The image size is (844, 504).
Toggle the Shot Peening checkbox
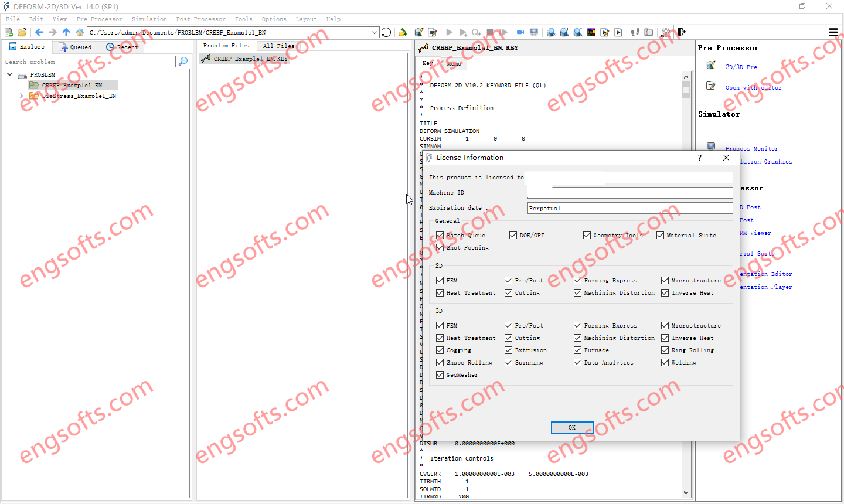coord(440,247)
